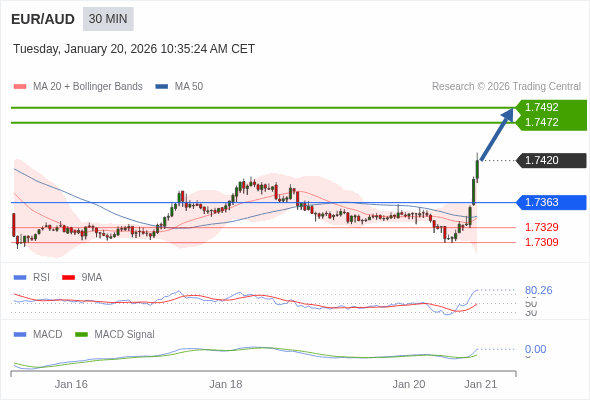This screenshot has width=590, height=400.
Task: Click the RSI legend blue swatch
Action: [x=20, y=278]
